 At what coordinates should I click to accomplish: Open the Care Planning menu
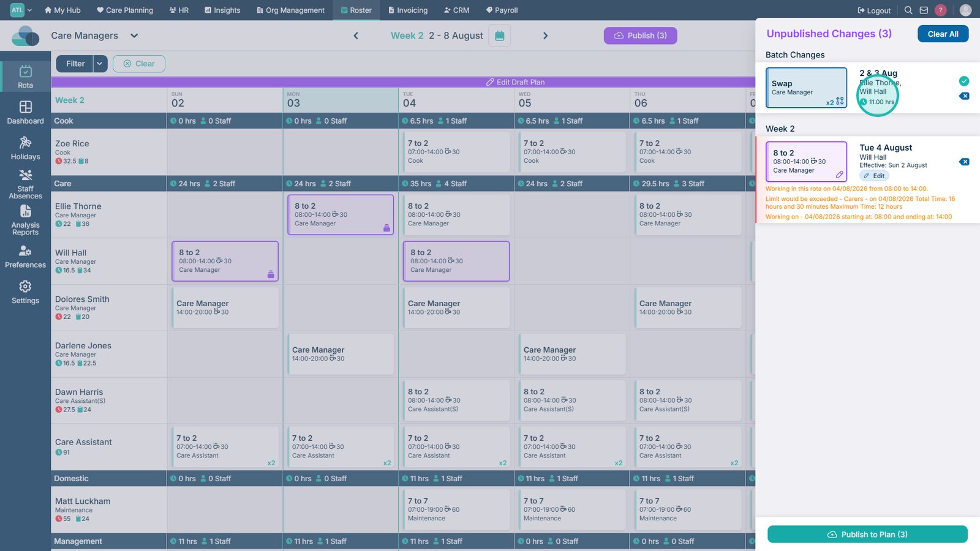pyautogui.click(x=125, y=10)
